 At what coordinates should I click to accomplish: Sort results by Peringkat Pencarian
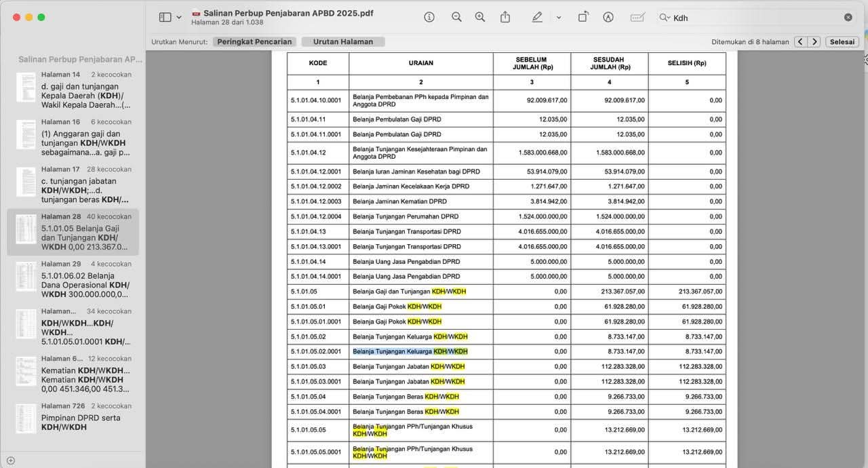[x=254, y=41]
